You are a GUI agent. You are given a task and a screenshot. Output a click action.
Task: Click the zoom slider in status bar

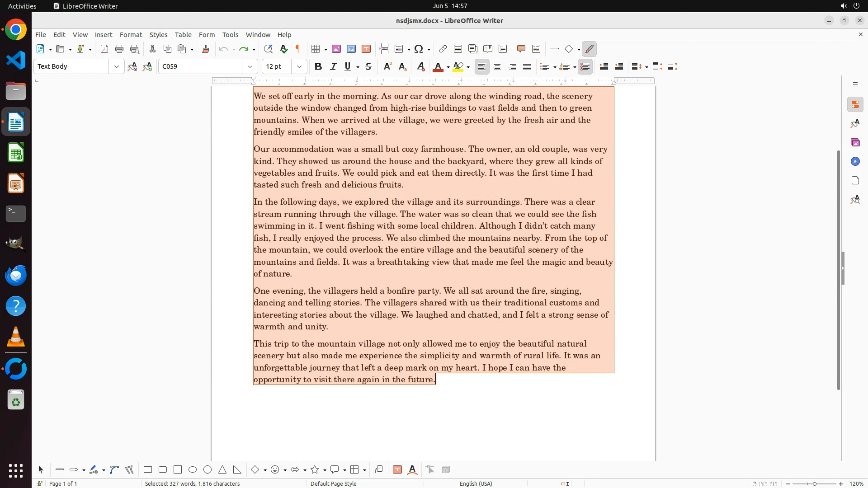click(x=814, y=483)
